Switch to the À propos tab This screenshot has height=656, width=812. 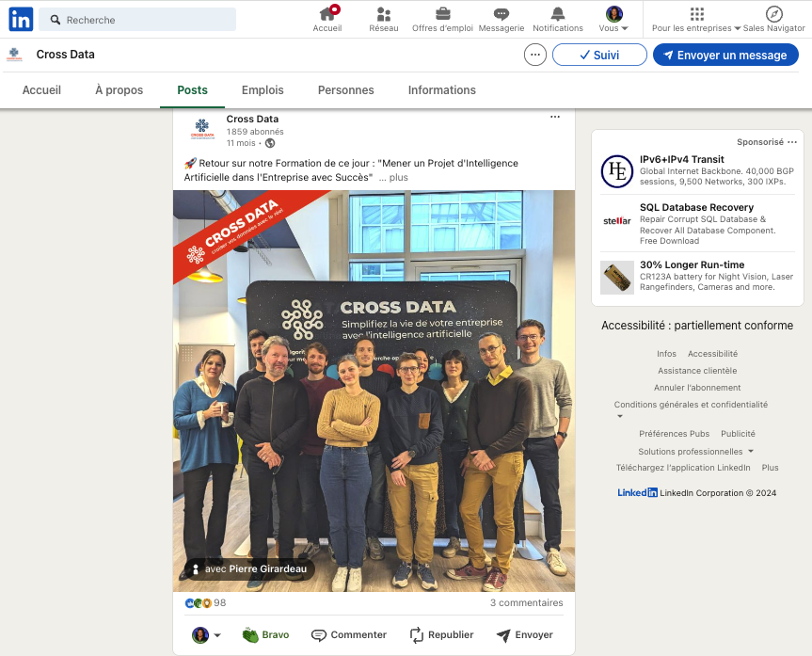pyautogui.click(x=119, y=90)
